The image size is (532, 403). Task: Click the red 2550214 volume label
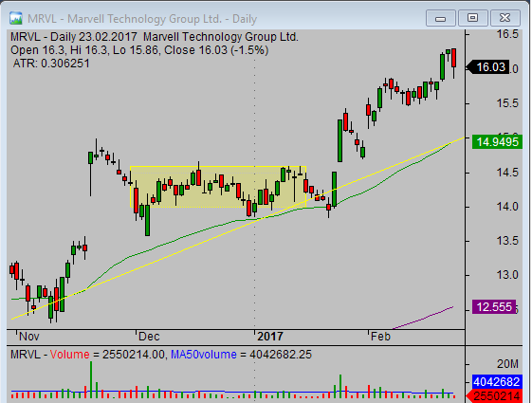(495, 395)
